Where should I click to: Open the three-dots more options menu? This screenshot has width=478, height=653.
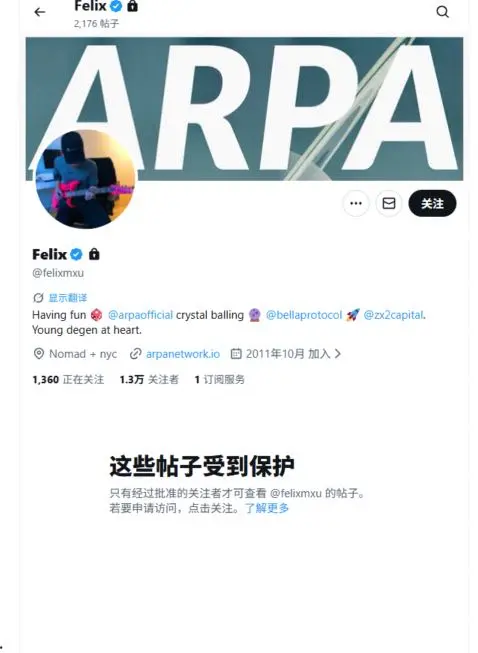(x=356, y=203)
